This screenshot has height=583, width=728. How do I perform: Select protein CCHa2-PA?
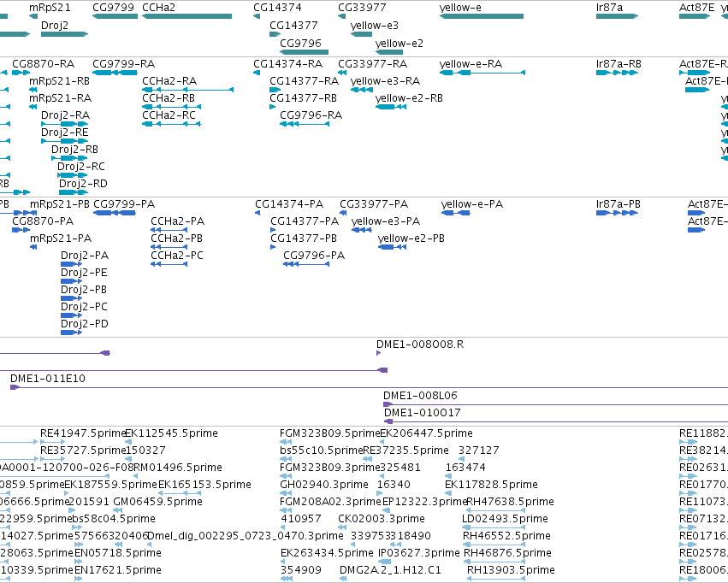[x=169, y=230]
